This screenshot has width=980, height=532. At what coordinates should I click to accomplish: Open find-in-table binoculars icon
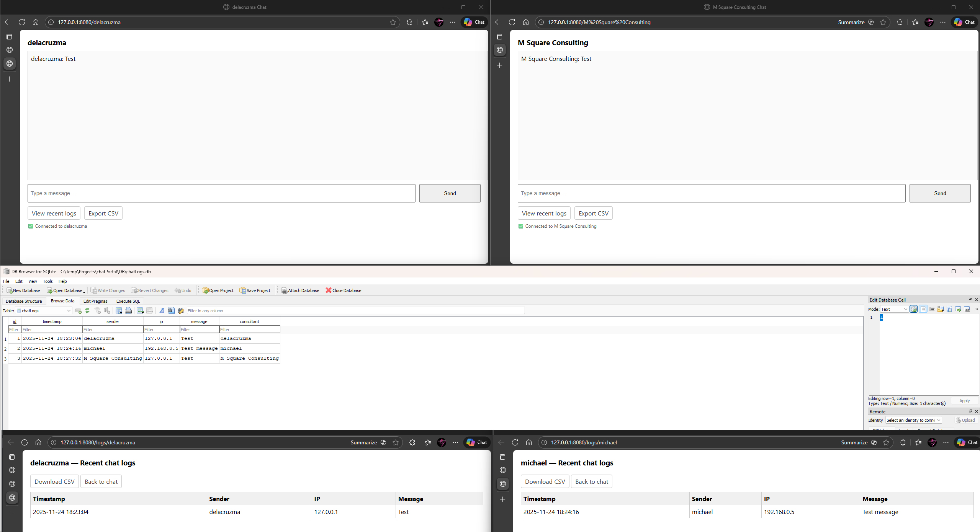(x=171, y=310)
